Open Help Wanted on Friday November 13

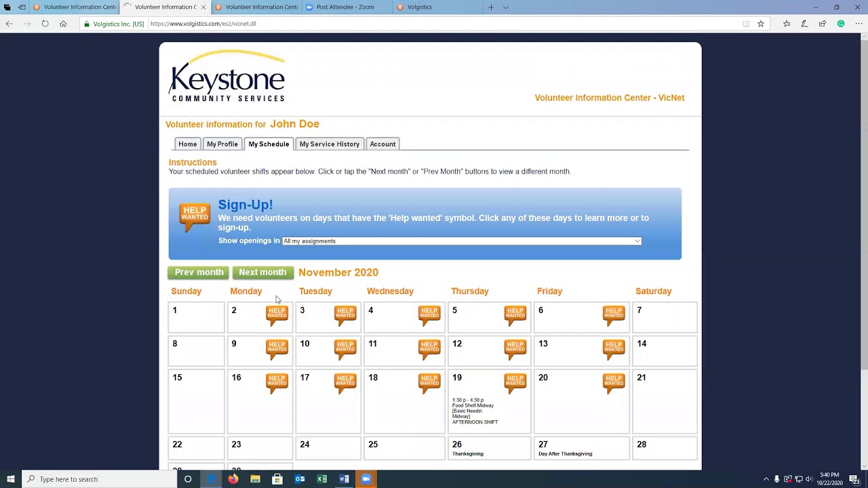tap(614, 349)
